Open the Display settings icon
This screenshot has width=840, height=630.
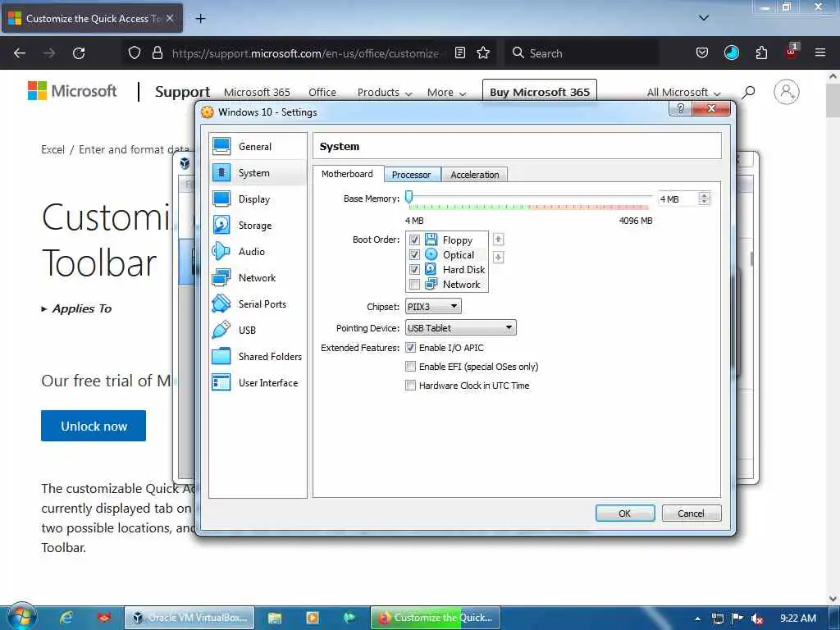[221, 199]
